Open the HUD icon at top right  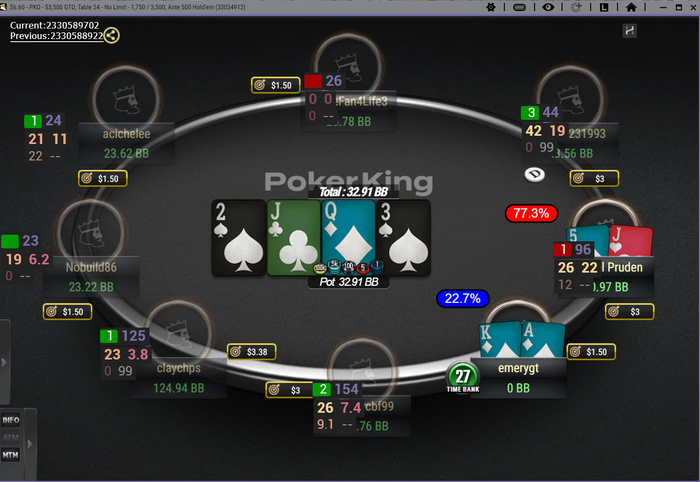629,30
